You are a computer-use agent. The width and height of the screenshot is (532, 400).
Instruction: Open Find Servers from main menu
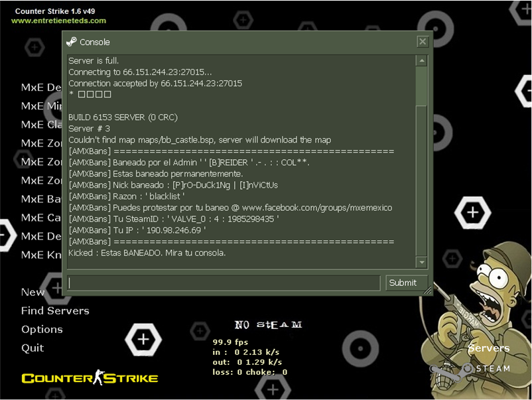click(55, 310)
